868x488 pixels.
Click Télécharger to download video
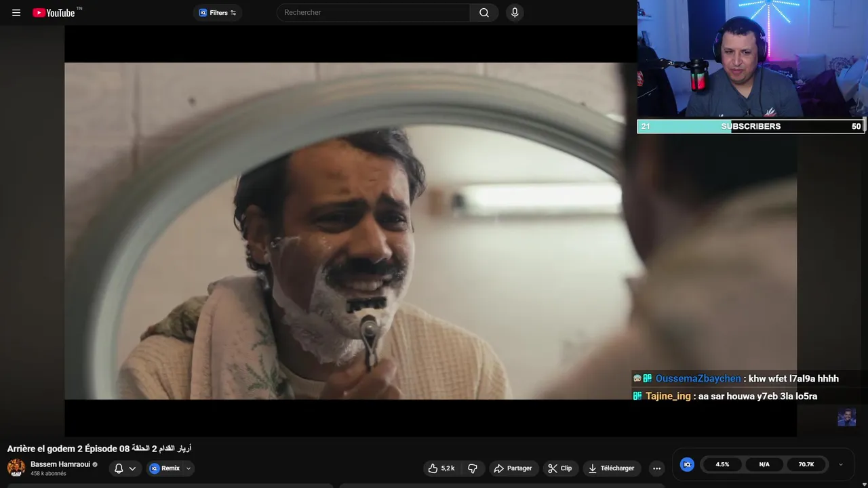coord(612,468)
